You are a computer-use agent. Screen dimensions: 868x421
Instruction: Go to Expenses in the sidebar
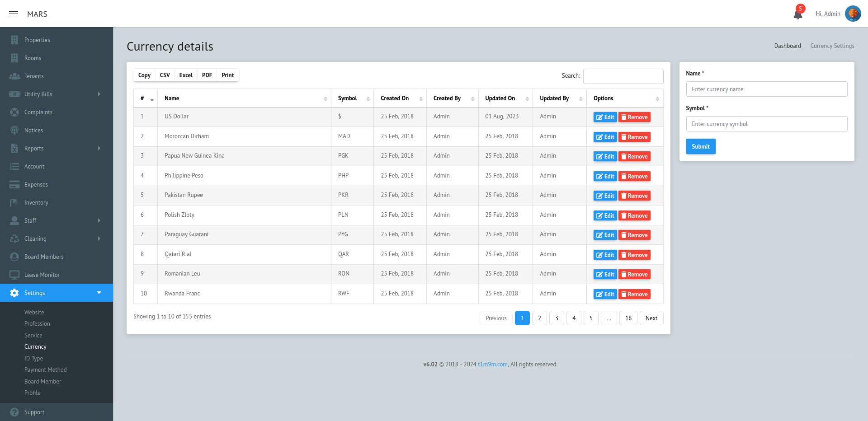click(x=57, y=184)
